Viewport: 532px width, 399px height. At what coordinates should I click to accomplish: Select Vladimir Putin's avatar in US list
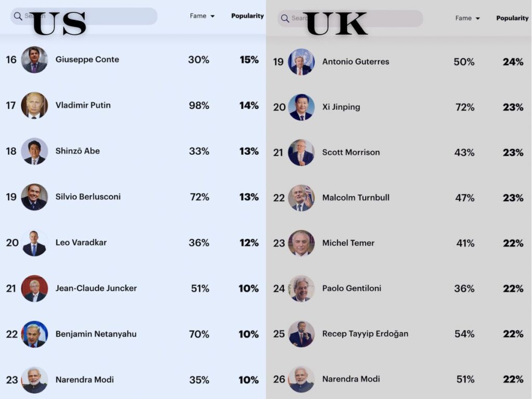pos(34,105)
